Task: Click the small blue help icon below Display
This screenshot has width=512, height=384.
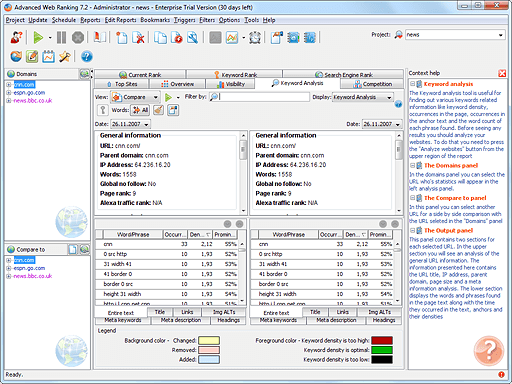Action: pyautogui.click(x=398, y=104)
